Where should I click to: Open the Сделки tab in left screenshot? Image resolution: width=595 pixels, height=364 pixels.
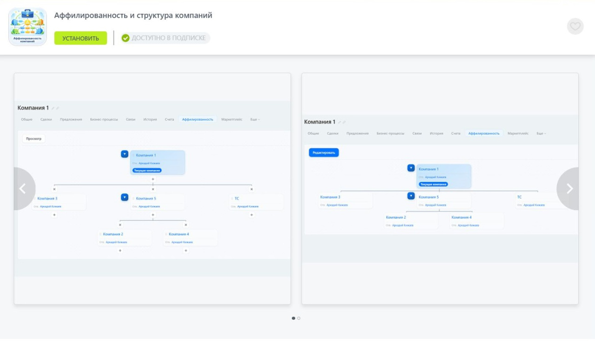[x=46, y=119]
